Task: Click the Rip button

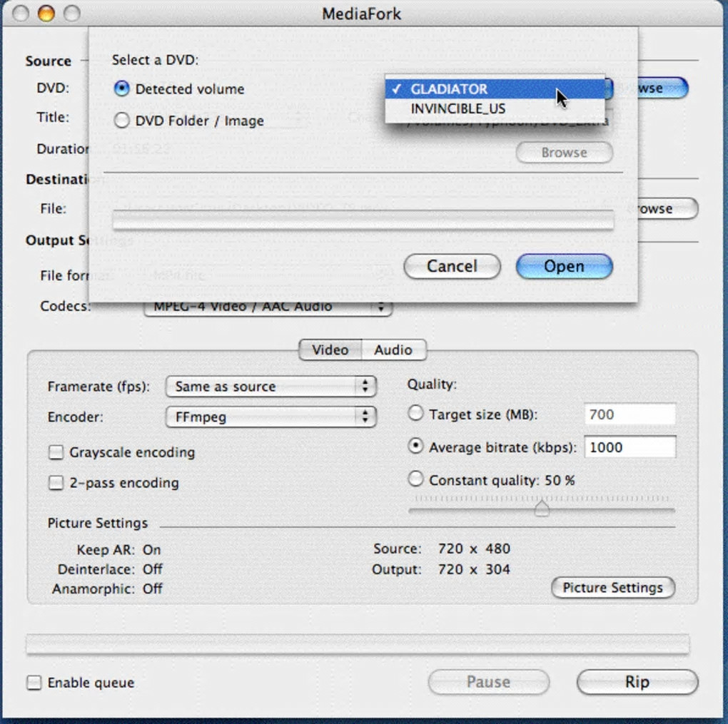Action: click(x=637, y=682)
